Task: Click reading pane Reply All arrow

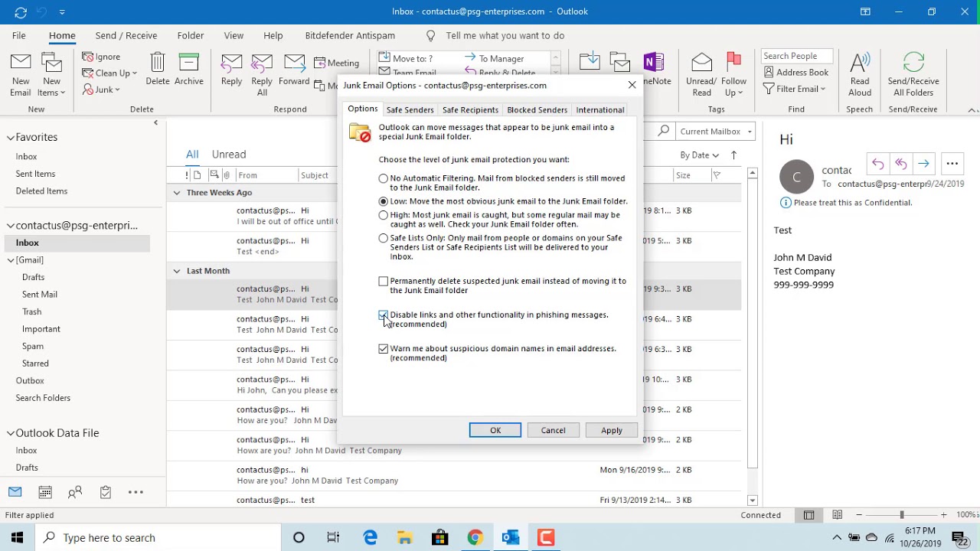Action: (x=901, y=163)
